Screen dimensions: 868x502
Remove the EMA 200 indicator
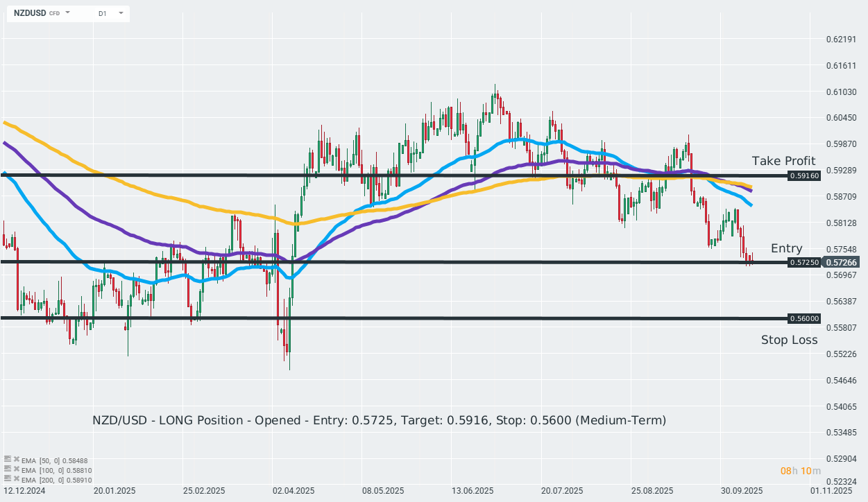[16, 479]
